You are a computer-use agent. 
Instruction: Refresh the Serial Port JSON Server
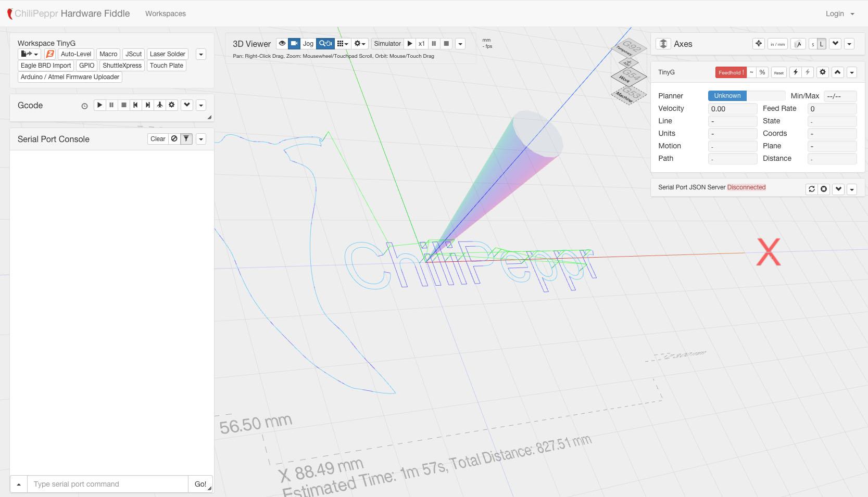pos(812,189)
